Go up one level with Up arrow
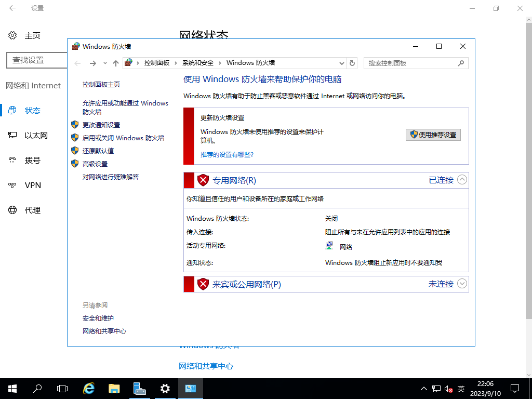532x399 pixels. click(x=116, y=63)
